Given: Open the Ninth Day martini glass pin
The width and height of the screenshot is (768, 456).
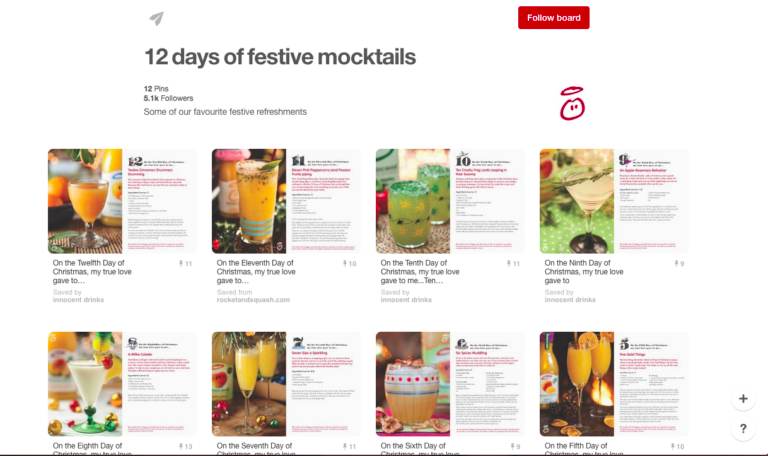Looking at the screenshot, I should click(x=614, y=201).
